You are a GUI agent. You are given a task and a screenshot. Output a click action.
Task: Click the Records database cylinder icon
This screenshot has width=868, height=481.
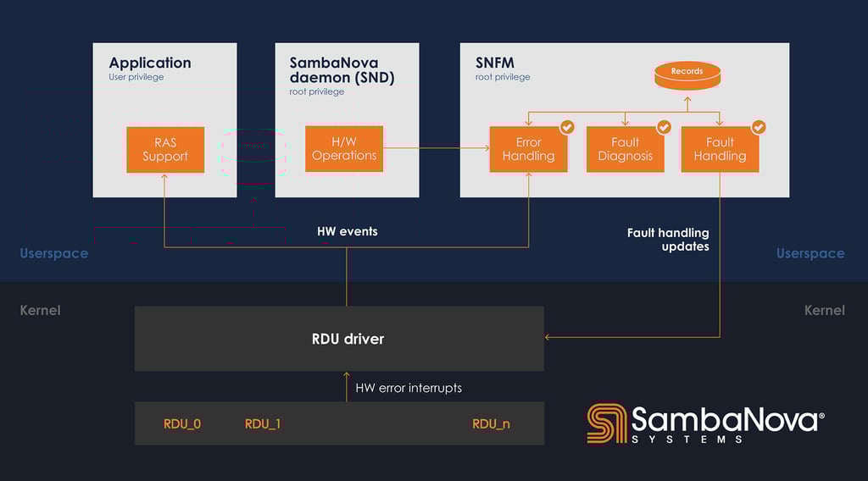tap(687, 75)
